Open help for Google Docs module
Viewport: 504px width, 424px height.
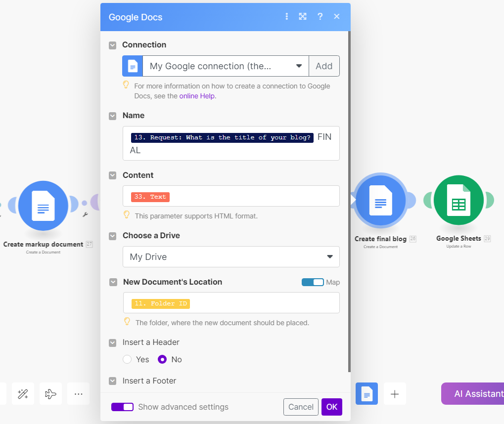coord(320,16)
